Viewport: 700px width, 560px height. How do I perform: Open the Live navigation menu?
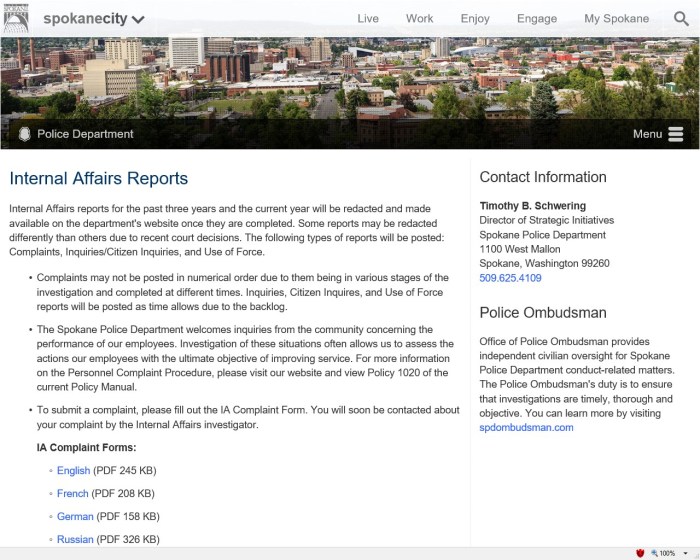pos(368,19)
